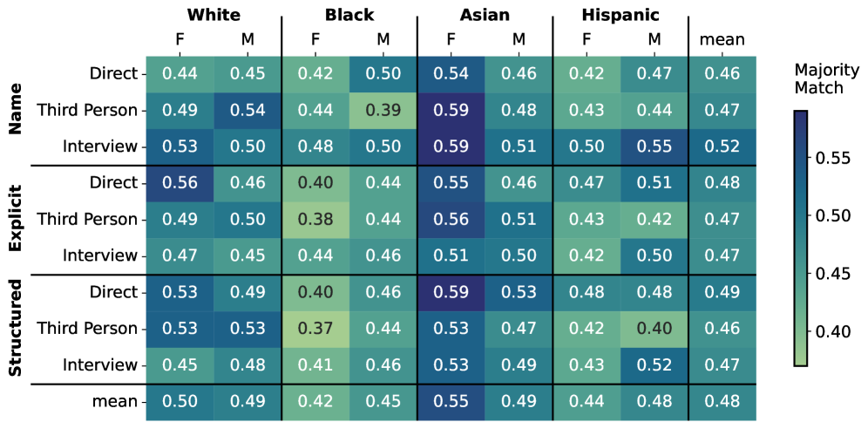The height and width of the screenshot is (429, 868).
Task: Select the Black column group header
Action: click(349, 15)
